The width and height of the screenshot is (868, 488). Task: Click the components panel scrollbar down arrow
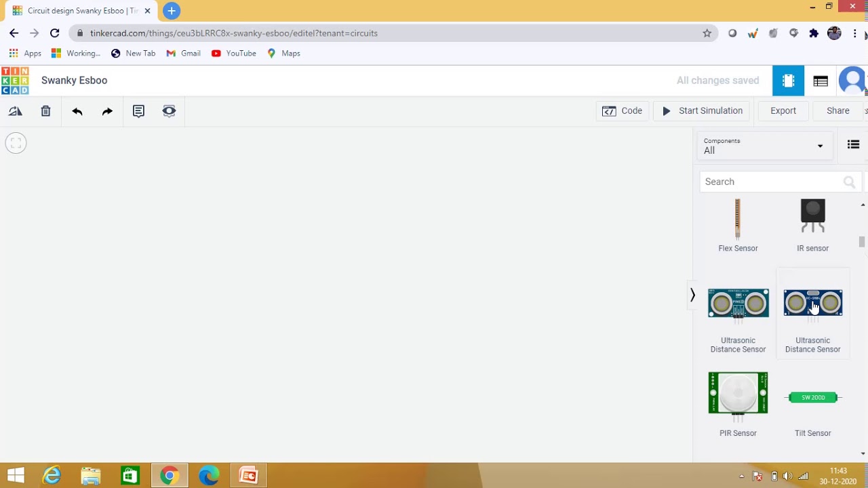point(863,453)
